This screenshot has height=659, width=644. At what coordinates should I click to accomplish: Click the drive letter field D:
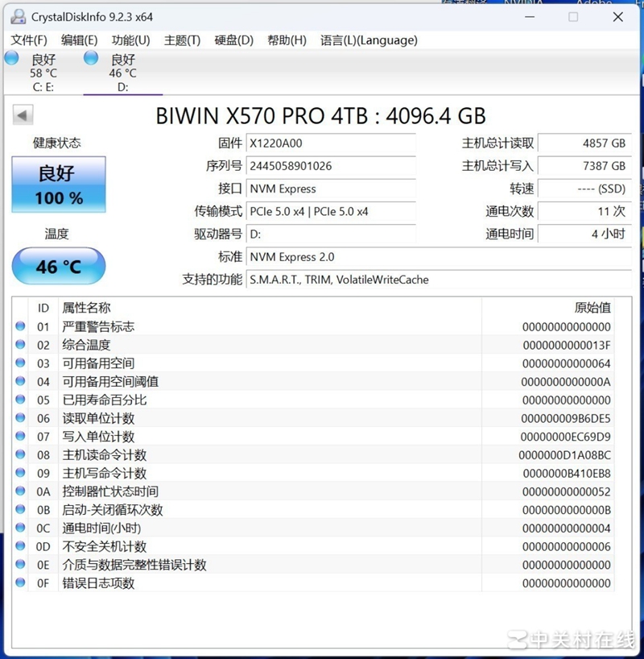tap(331, 234)
